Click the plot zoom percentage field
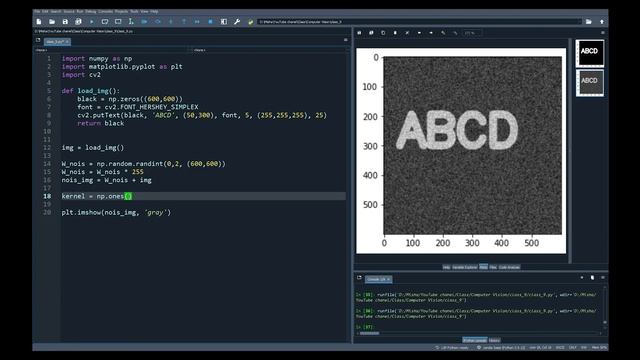 click(472, 33)
